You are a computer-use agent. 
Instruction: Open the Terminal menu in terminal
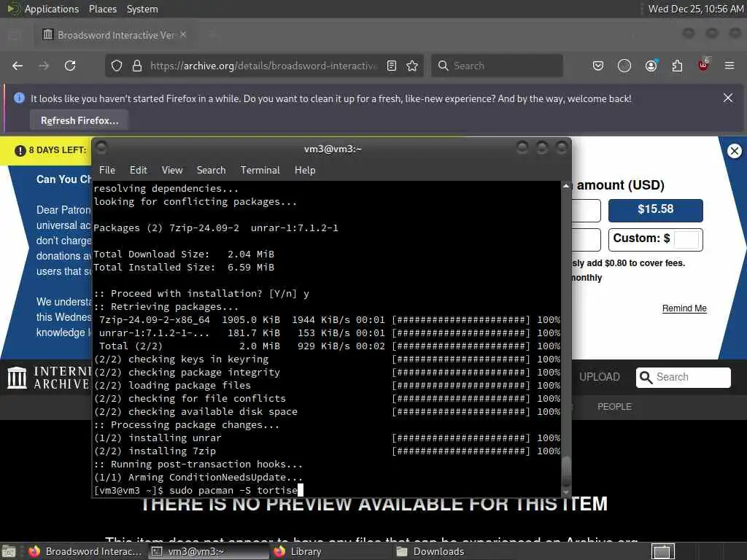point(260,170)
